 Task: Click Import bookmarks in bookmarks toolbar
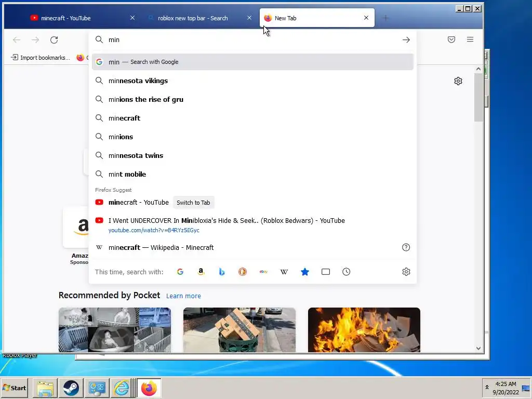tap(41, 57)
